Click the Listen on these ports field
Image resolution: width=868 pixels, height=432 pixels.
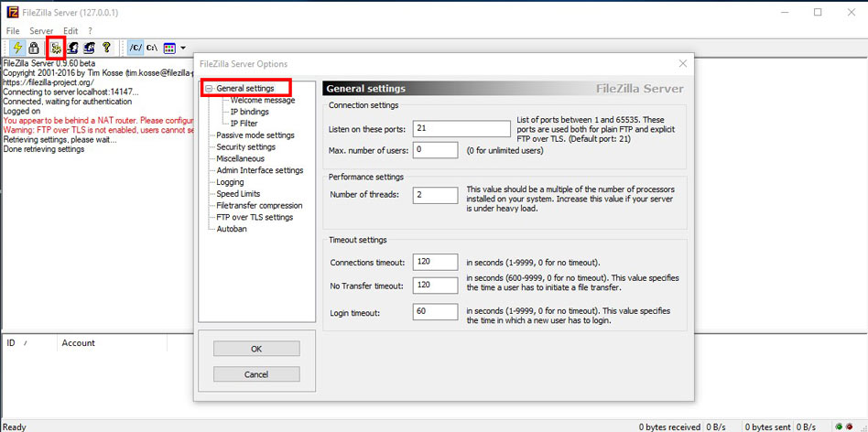point(461,129)
